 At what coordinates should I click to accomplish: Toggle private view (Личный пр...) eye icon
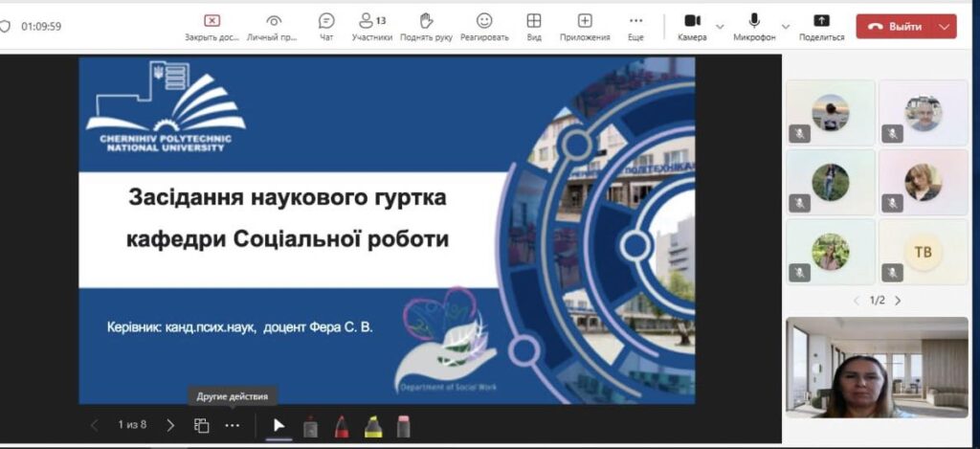(274, 25)
